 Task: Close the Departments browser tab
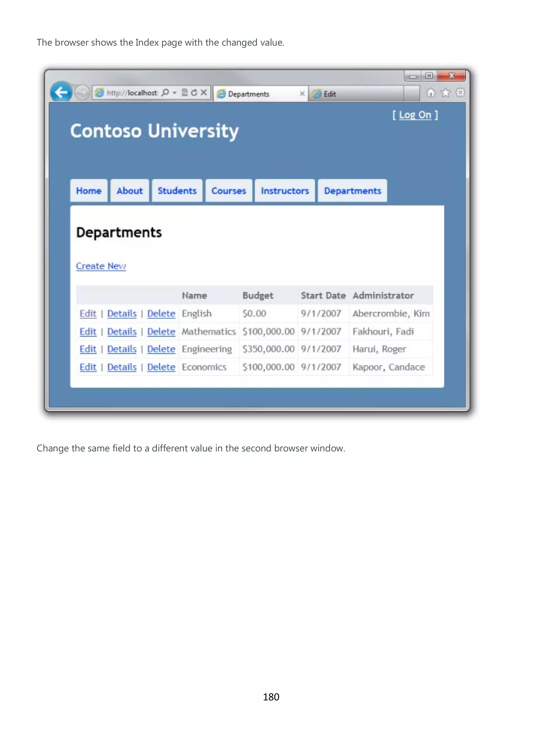point(302,94)
